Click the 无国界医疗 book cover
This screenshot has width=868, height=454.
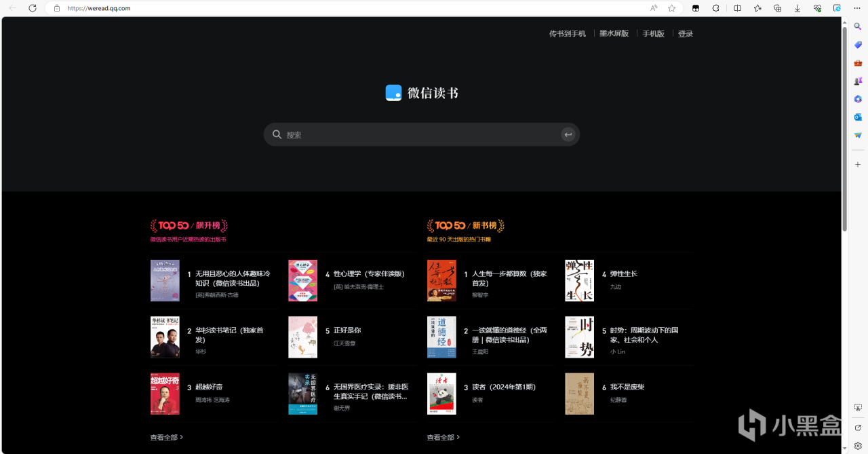(x=302, y=394)
